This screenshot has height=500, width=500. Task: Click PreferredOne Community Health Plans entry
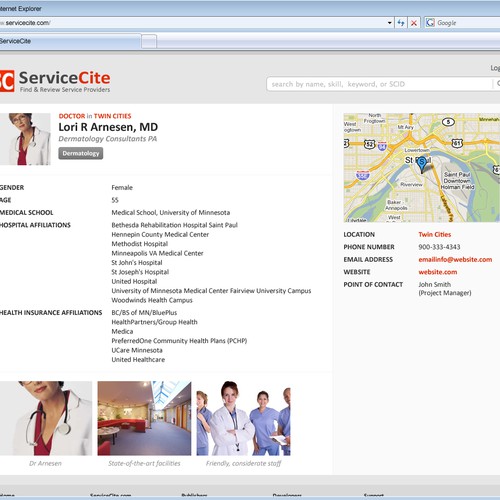pyautogui.click(x=179, y=341)
